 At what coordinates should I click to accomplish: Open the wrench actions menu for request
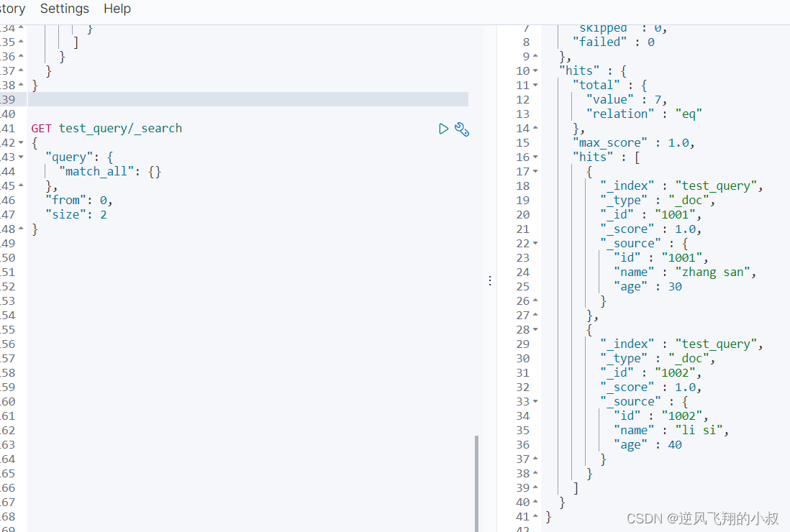coord(462,129)
